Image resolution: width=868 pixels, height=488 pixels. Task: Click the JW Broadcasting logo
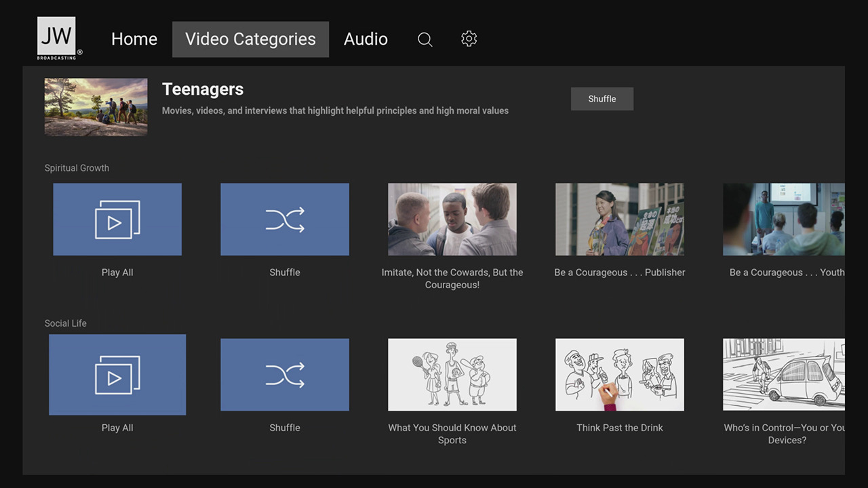(x=58, y=38)
